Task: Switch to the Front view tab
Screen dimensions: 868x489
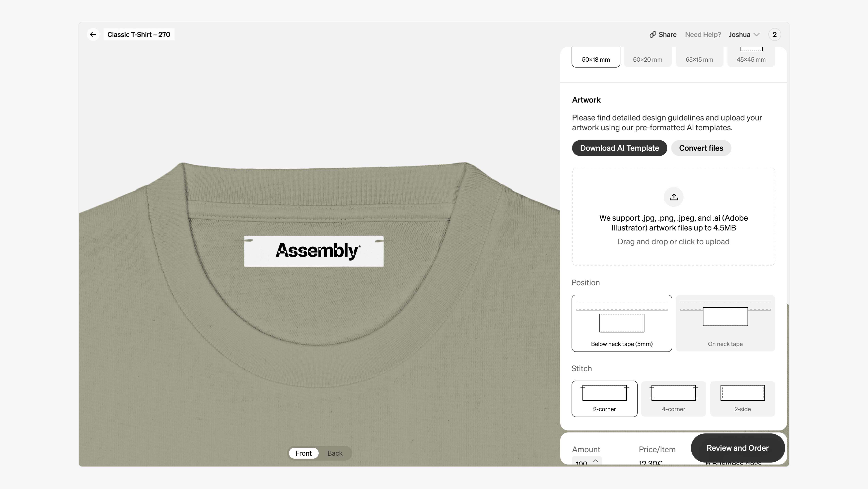Action: pos(303,453)
